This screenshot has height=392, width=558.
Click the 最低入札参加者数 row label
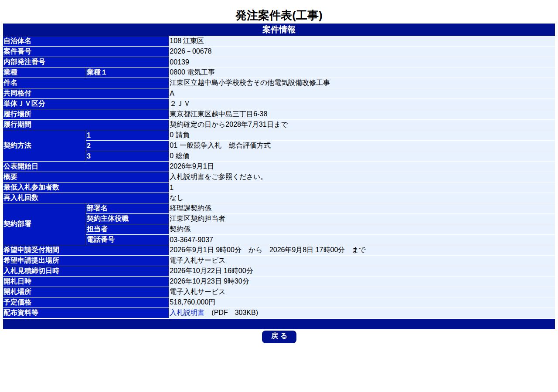click(x=86, y=187)
